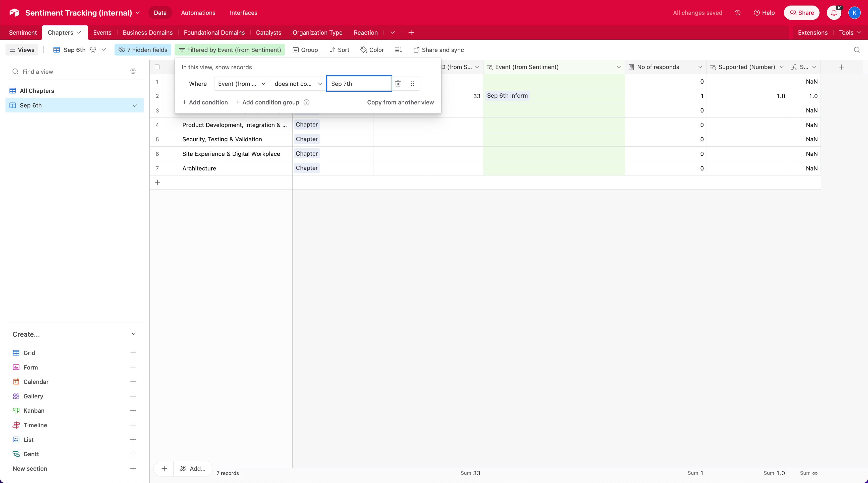Open the Interfaces top menu
This screenshot has width=868, height=483.
coord(244,13)
